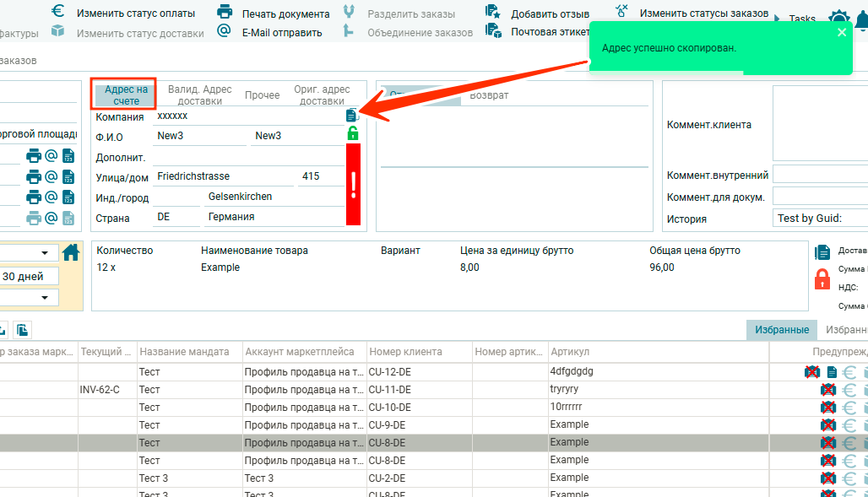Viewport: 868px width, 497px height.
Task: Select the Избранные tab above the table
Action: [781, 330]
